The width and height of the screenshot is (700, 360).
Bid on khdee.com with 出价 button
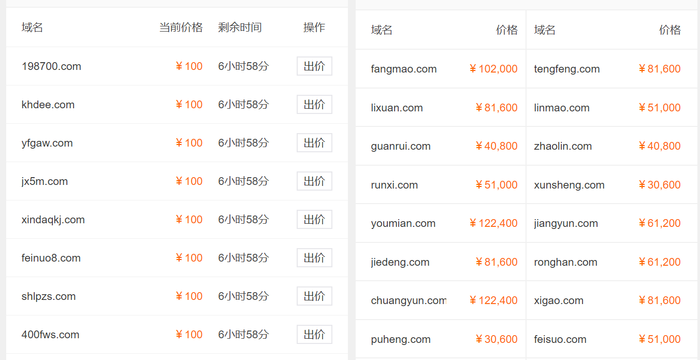coord(314,105)
